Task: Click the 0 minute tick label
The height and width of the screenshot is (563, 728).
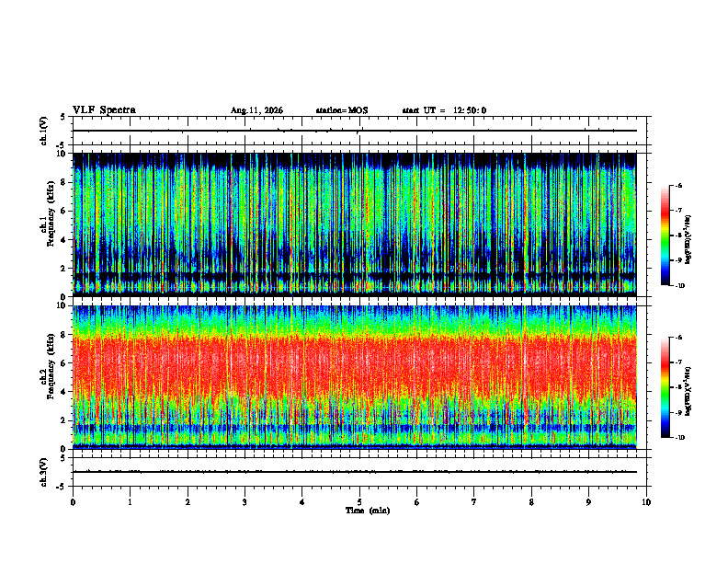Action: pyautogui.click(x=73, y=502)
